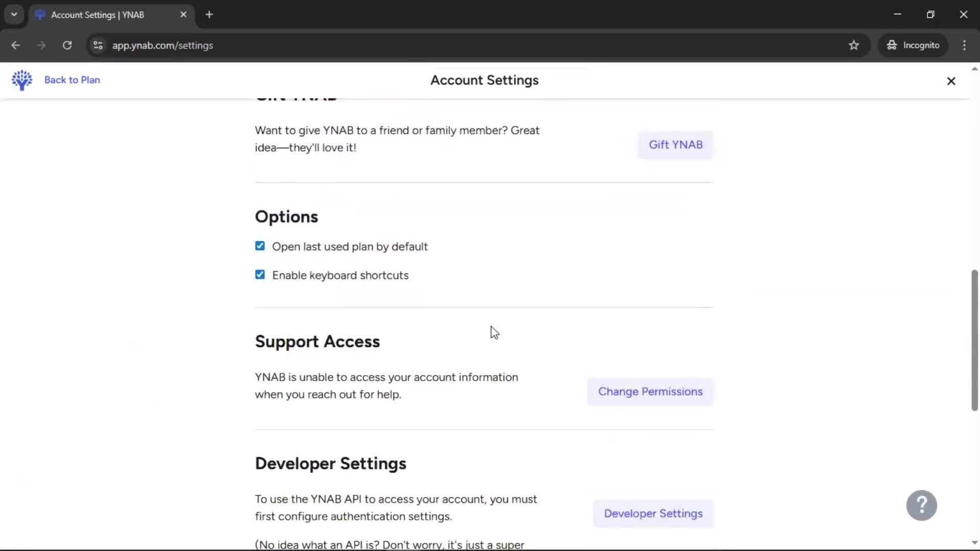The width and height of the screenshot is (980, 551).
Task: Click text 'To use the YNAB API to access'
Action: tap(334, 499)
